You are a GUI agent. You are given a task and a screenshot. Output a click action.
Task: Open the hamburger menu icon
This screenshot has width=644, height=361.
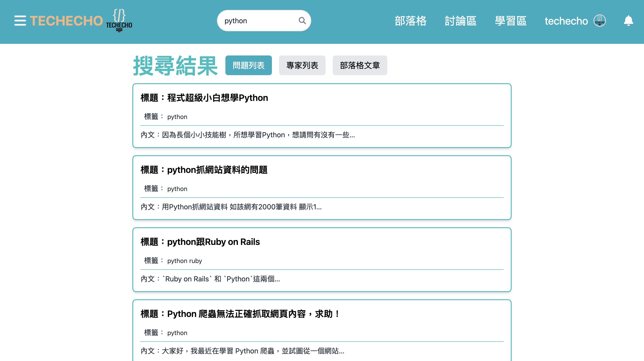20,21
